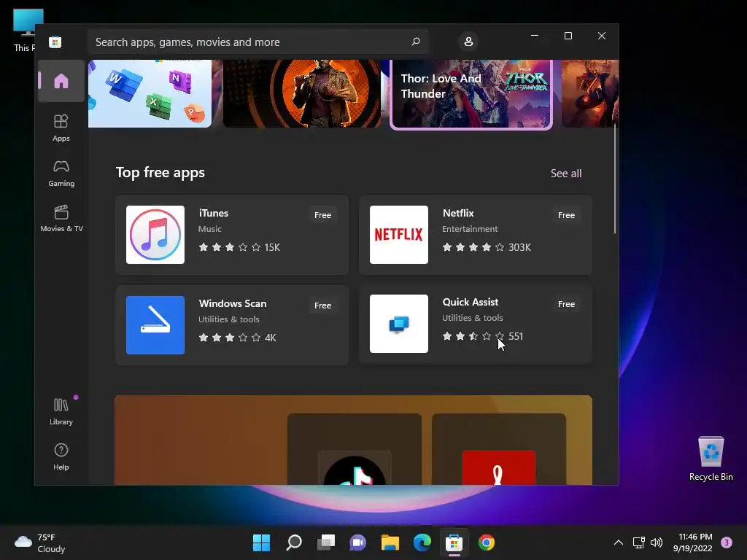Screen dimensions: 747x560
Task: Open Task View from the taskbar
Action: 326,542
